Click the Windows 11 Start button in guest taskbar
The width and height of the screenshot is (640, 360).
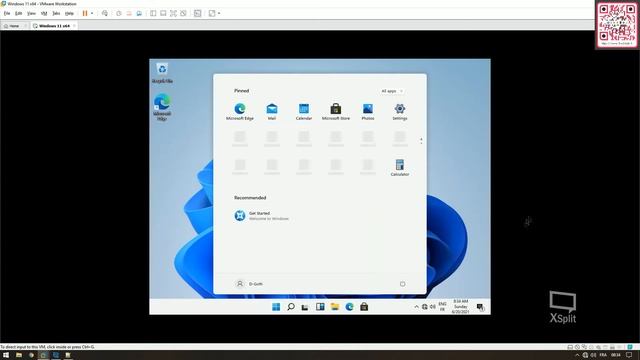(276, 307)
